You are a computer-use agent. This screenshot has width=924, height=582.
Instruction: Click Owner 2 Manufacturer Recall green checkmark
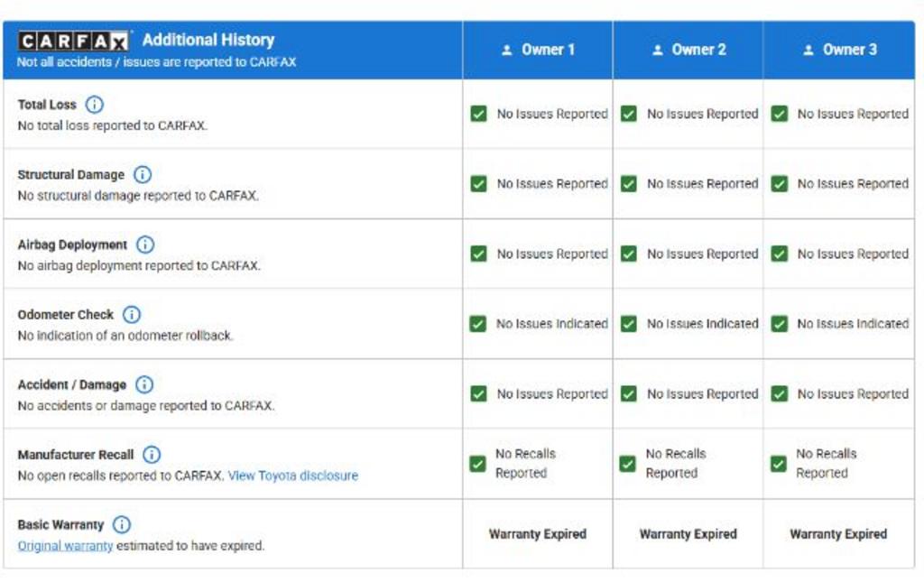tap(628, 464)
